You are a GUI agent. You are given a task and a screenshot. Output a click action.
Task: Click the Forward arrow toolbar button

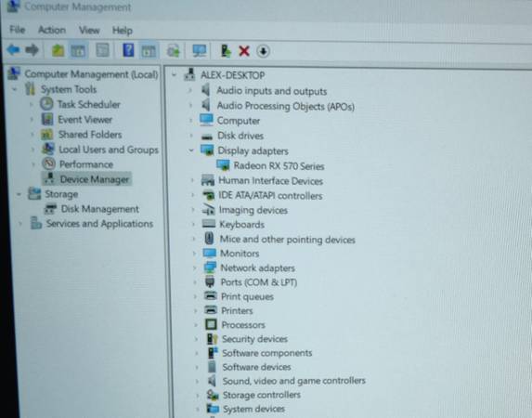pos(32,50)
